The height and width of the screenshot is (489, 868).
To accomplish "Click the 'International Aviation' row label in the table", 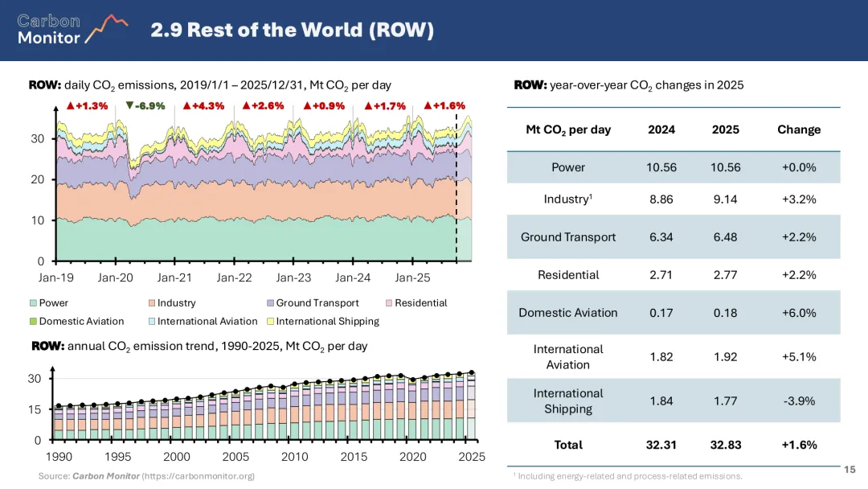I will pos(568,356).
